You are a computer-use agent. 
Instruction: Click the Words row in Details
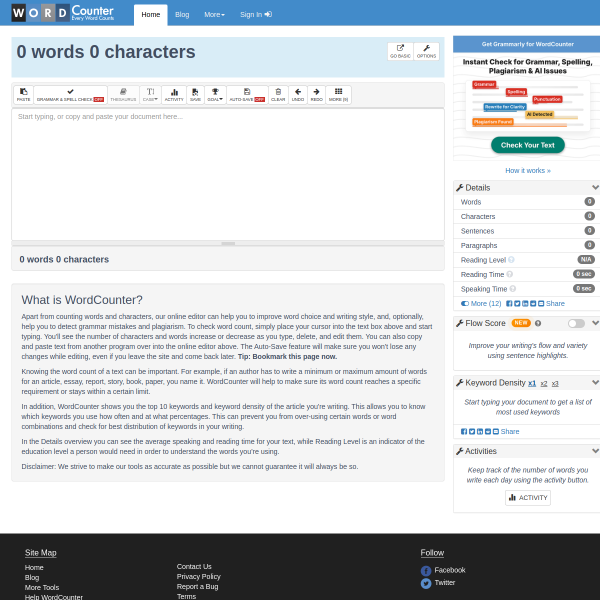tap(527, 202)
